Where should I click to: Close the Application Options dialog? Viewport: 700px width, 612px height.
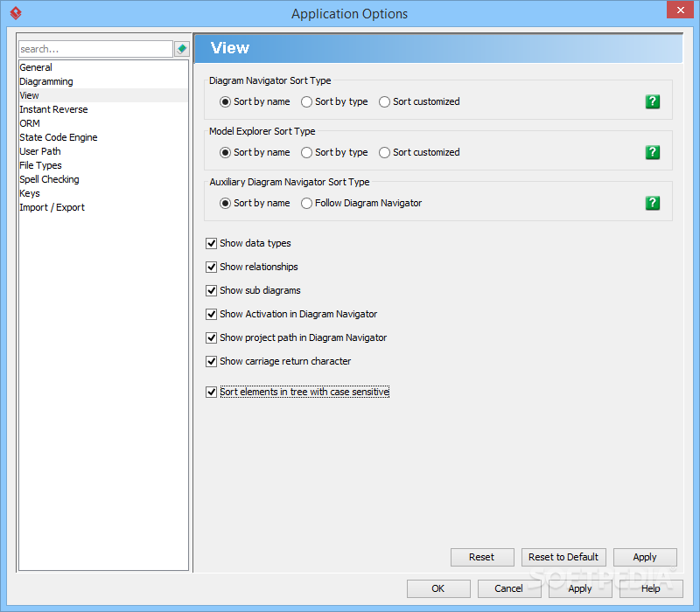coord(680,10)
